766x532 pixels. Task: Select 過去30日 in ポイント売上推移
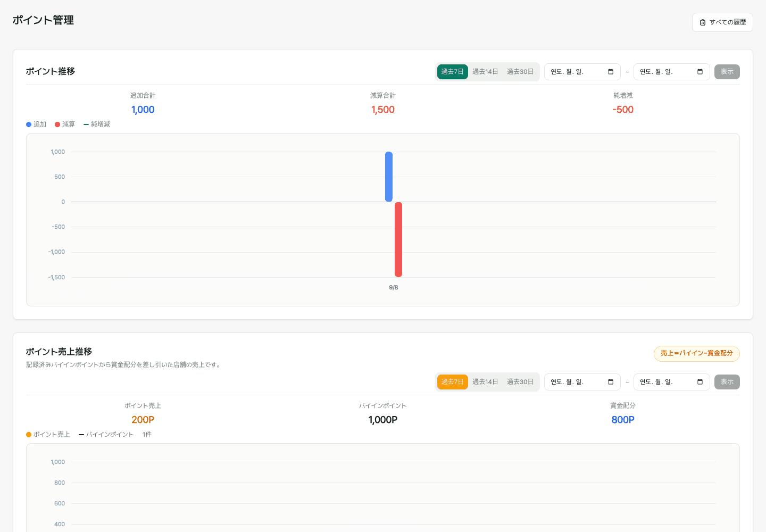click(520, 382)
